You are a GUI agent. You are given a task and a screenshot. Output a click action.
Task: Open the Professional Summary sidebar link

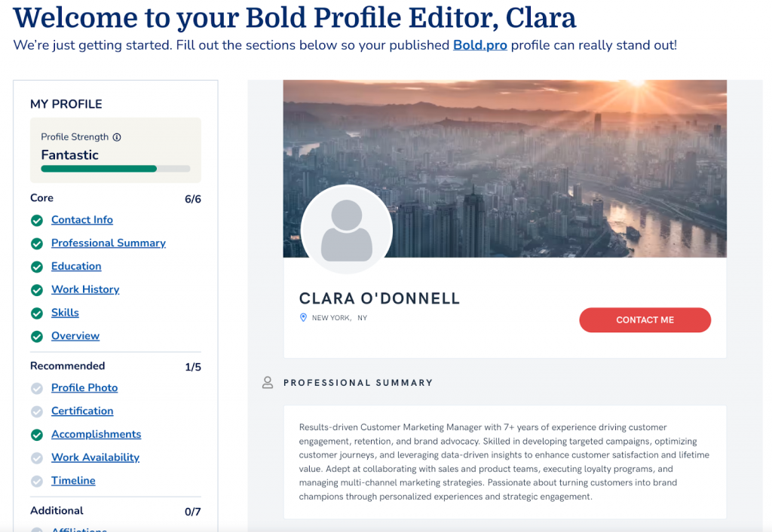109,243
